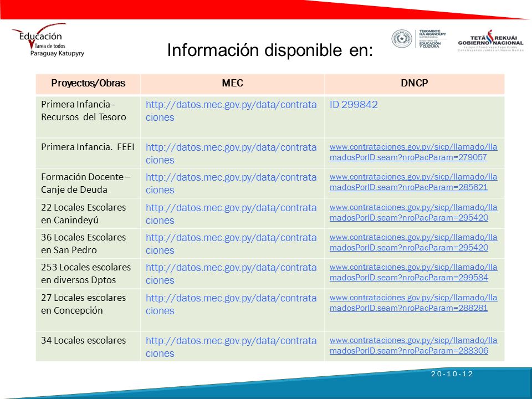532x399 pixels.
Task: Open DNCP link in the Canindeyú row
Action: (413, 212)
